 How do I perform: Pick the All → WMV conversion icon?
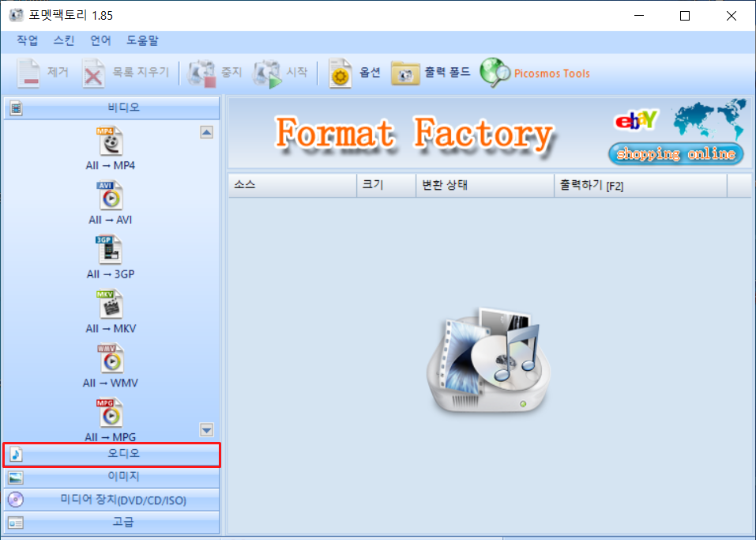click(x=111, y=359)
